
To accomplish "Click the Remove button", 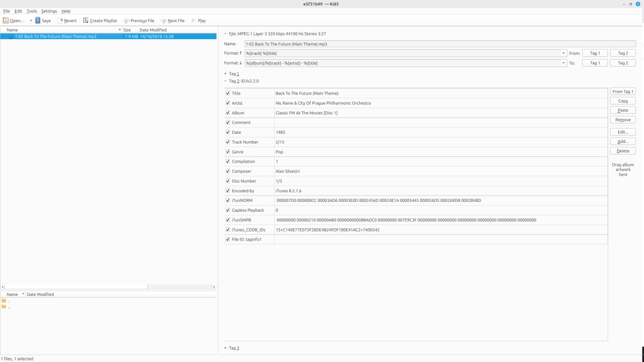I will pyautogui.click(x=623, y=120).
